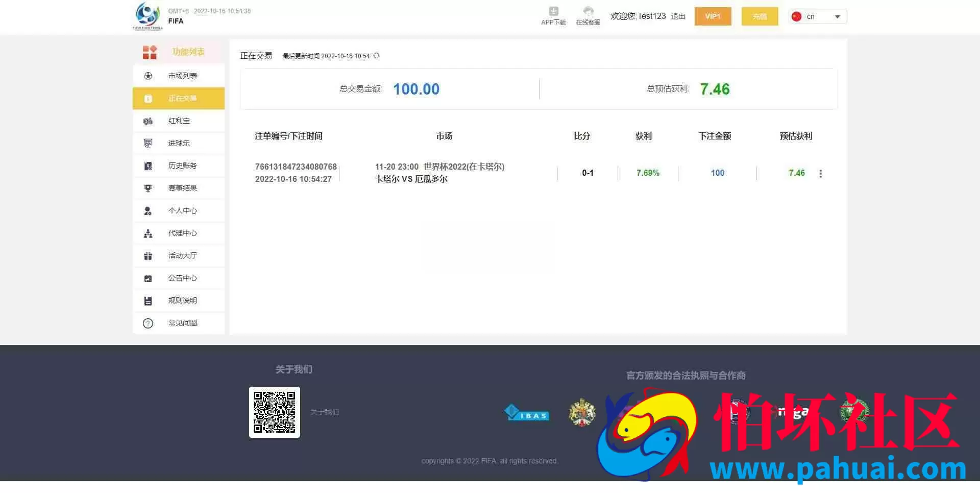
Task: Click the 红利宝 coins icon
Action: pyautogui.click(x=148, y=121)
